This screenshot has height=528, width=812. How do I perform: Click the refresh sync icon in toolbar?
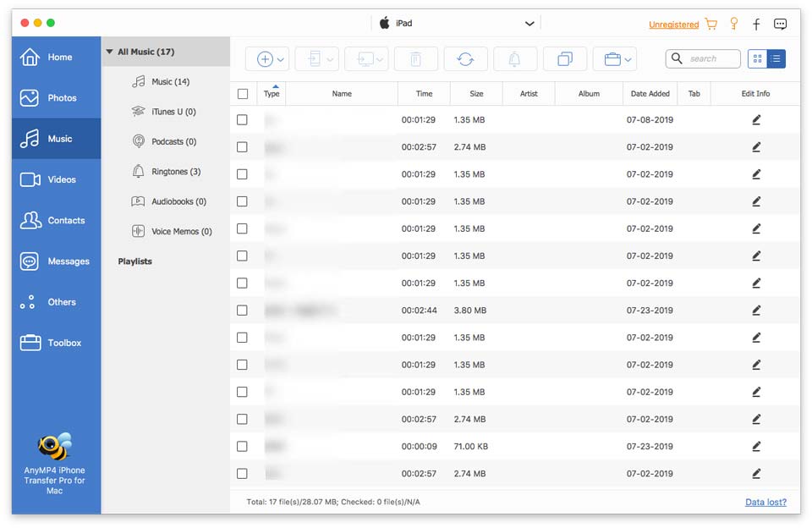click(x=465, y=58)
